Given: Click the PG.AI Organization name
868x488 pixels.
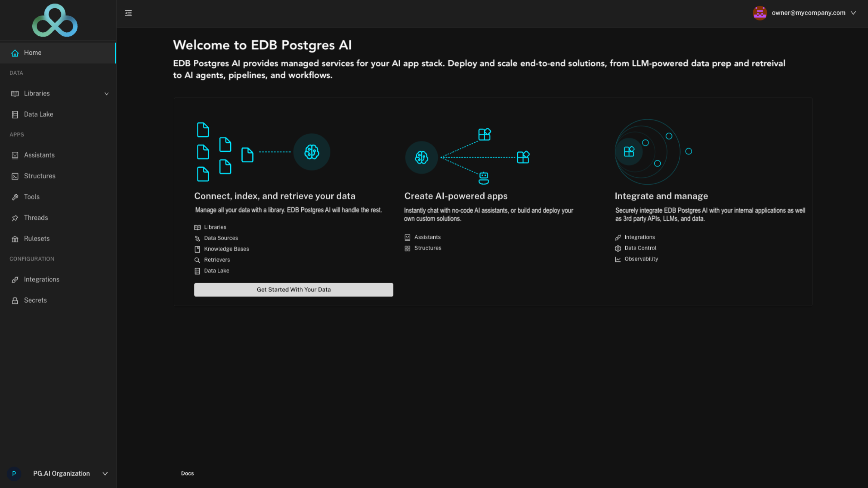Looking at the screenshot, I should (61, 473).
